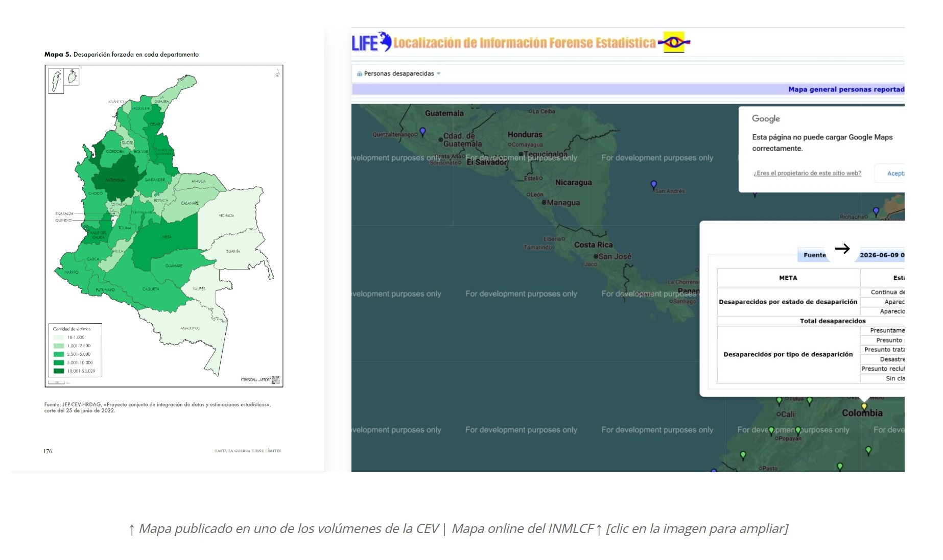Click the 'Managua' city label

point(563,203)
